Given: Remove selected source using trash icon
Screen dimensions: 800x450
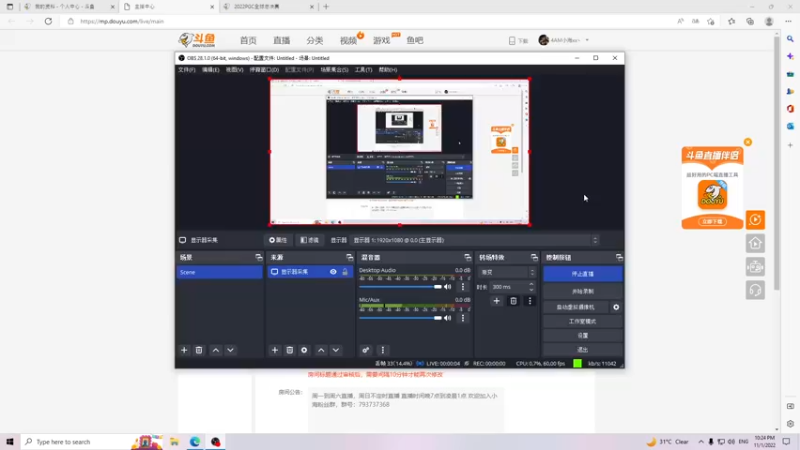Looking at the screenshot, I should 289,350.
